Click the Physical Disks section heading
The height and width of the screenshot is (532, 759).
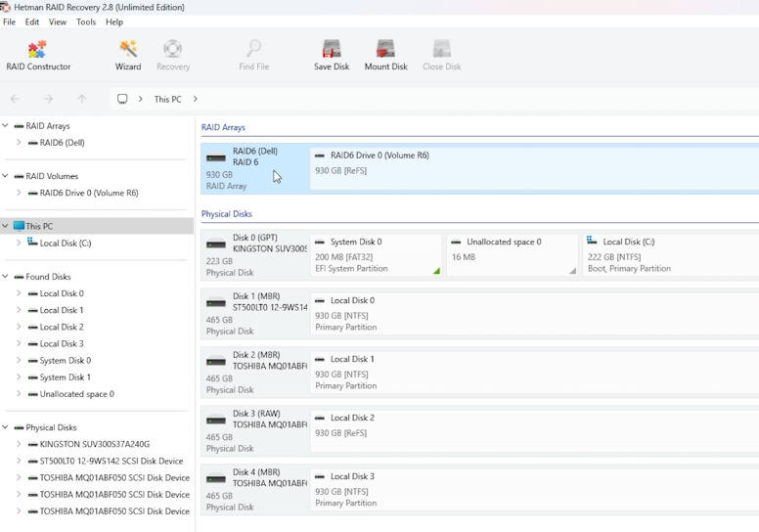pyautogui.click(x=227, y=214)
